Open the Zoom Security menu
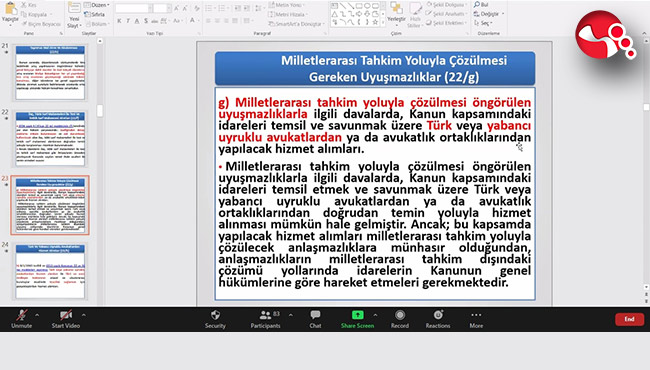Image resolution: width=650 pixels, height=370 pixels. point(215,319)
